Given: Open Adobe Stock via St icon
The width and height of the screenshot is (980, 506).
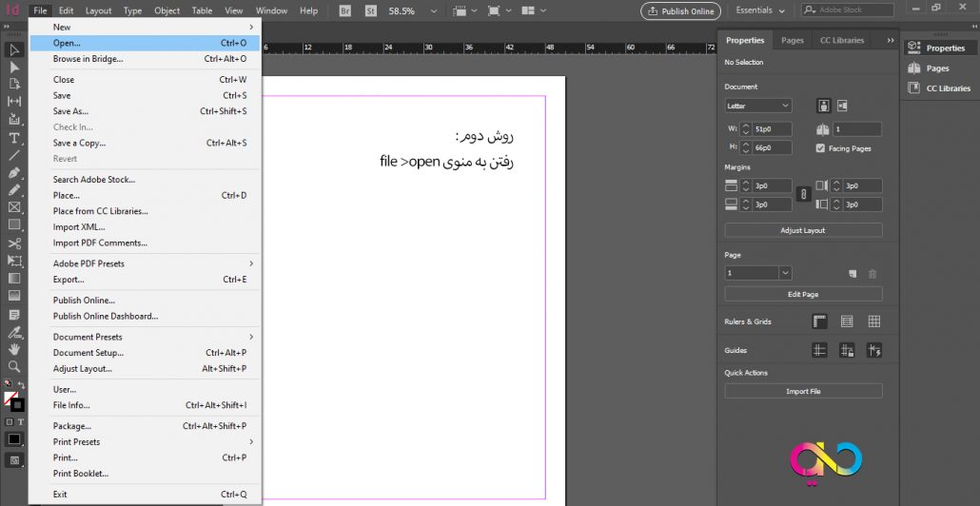Looking at the screenshot, I should pos(371,10).
